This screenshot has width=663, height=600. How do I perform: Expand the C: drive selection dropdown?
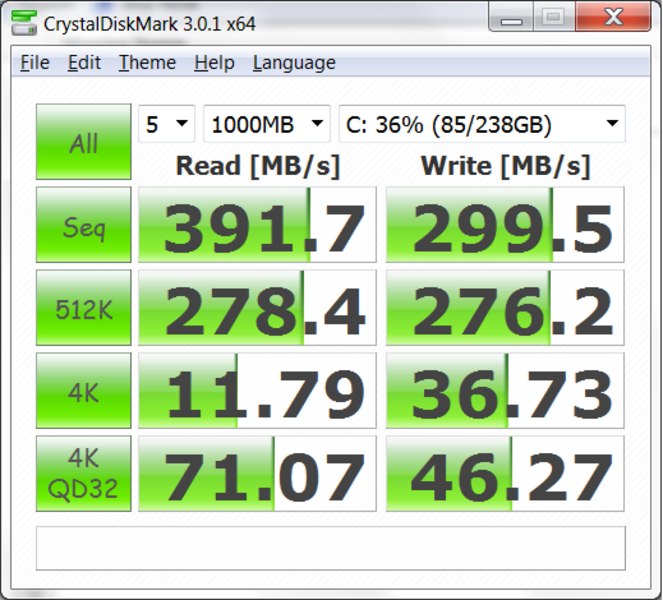click(482, 124)
